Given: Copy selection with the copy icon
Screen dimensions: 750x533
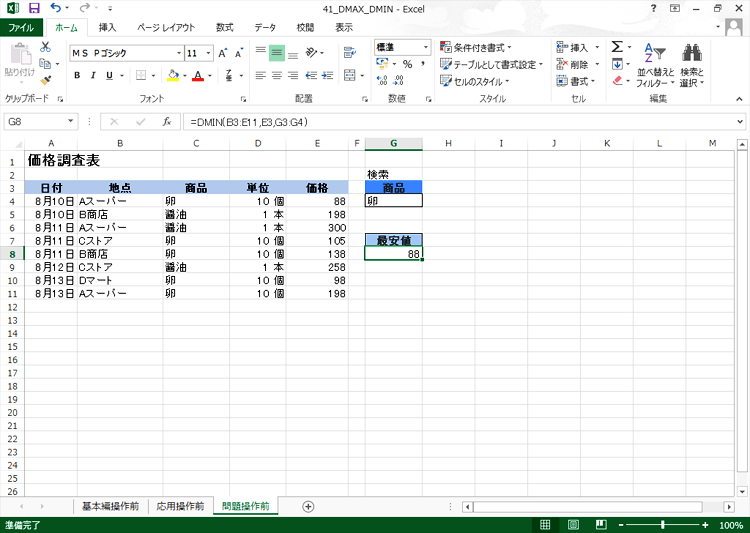Looking at the screenshot, I should click(45, 63).
